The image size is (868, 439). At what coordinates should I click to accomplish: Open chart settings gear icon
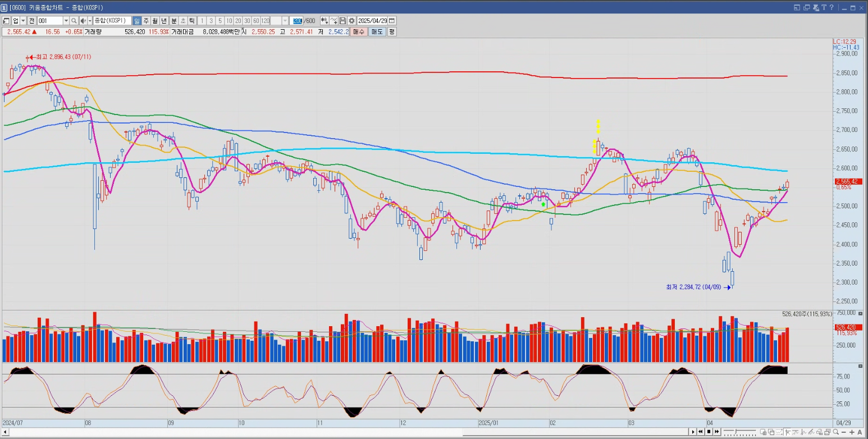[351, 21]
